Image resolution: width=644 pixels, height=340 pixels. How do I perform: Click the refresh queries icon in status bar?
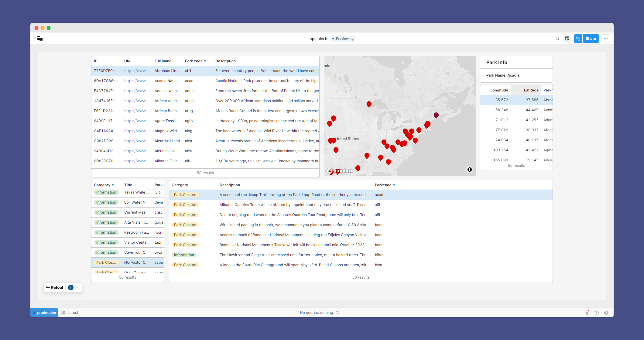coord(338,313)
